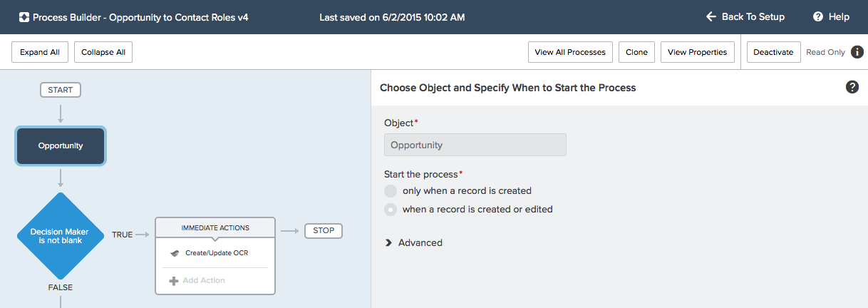Click the STOP node
868x308 pixels.
coord(324,230)
